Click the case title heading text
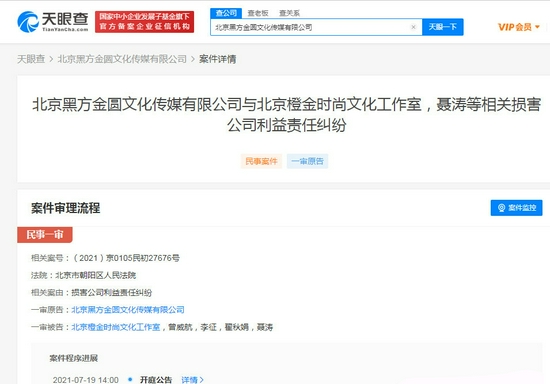 click(286, 115)
